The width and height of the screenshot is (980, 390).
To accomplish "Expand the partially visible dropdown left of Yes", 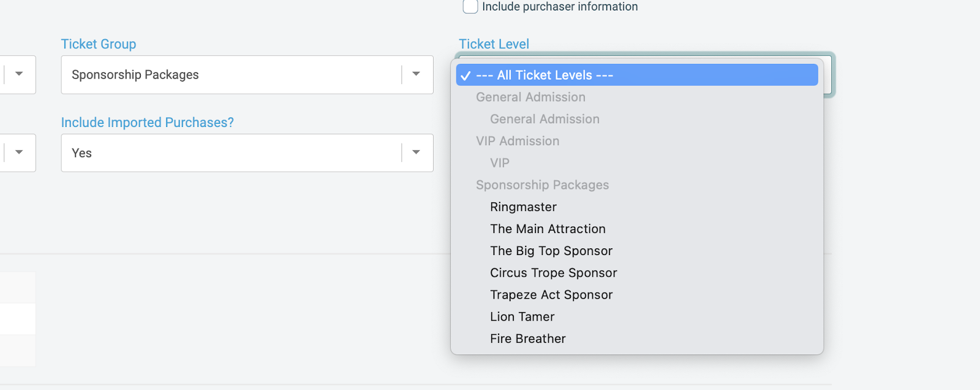I will coord(19,153).
